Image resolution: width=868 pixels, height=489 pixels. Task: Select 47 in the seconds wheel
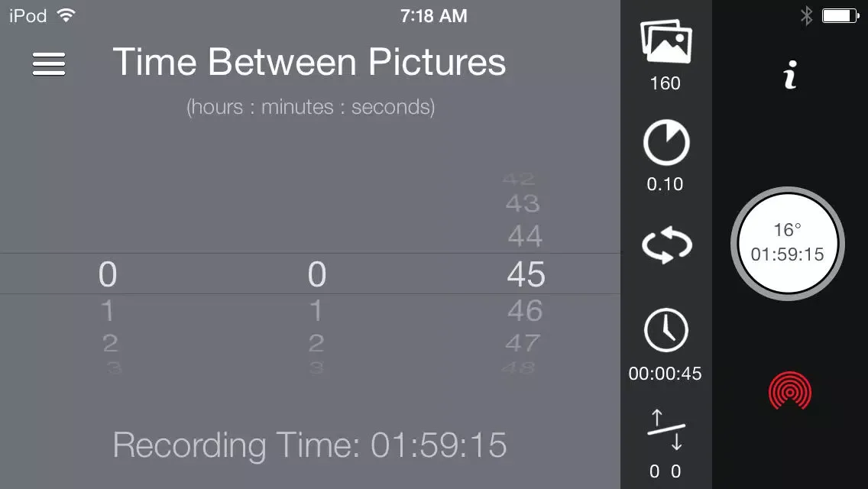(523, 343)
